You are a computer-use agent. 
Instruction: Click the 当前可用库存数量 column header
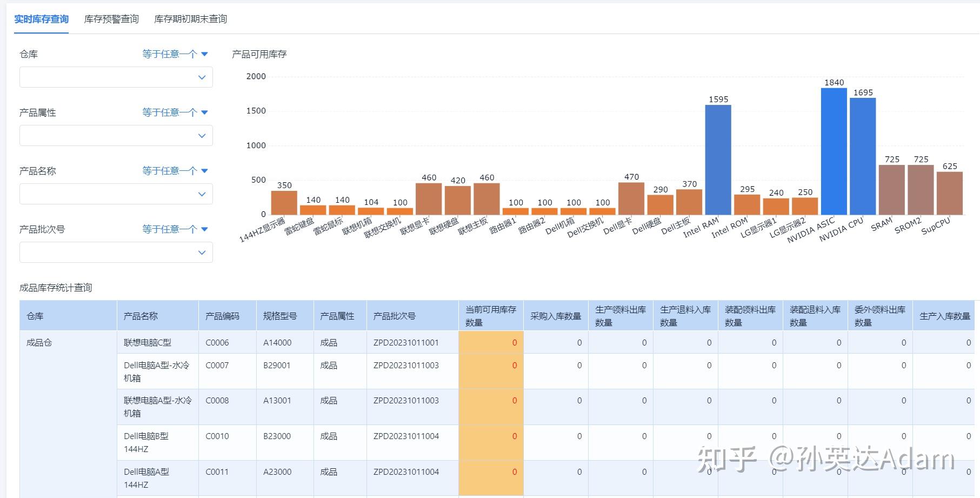[x=489, y=316]
